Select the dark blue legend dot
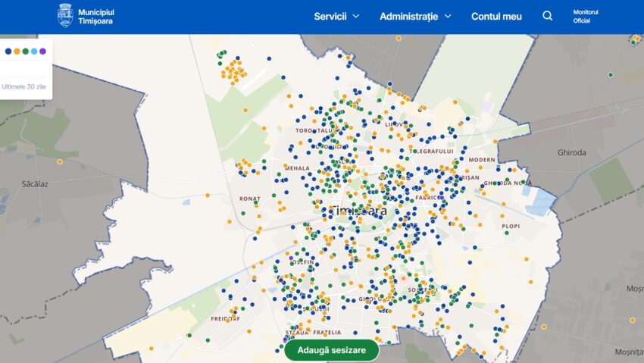This screenshot has height=363, width=644. pos(8,52)
